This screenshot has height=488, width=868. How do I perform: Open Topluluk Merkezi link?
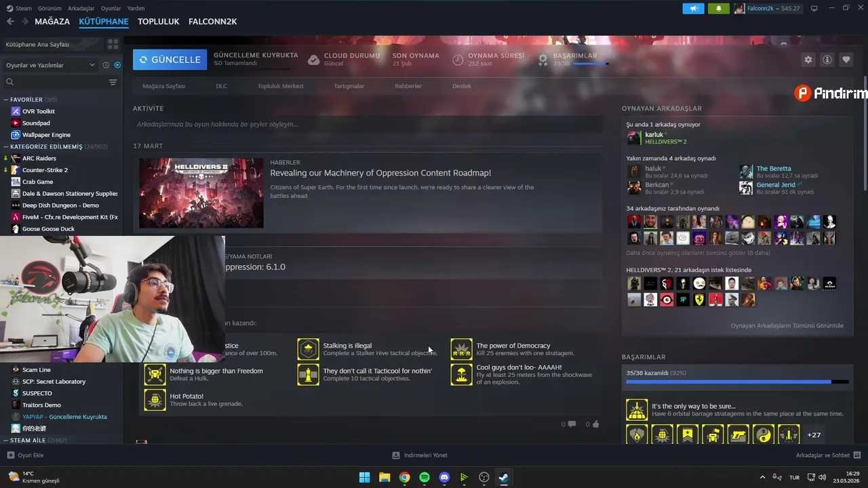pyautogui.click(x=280, y=86)
